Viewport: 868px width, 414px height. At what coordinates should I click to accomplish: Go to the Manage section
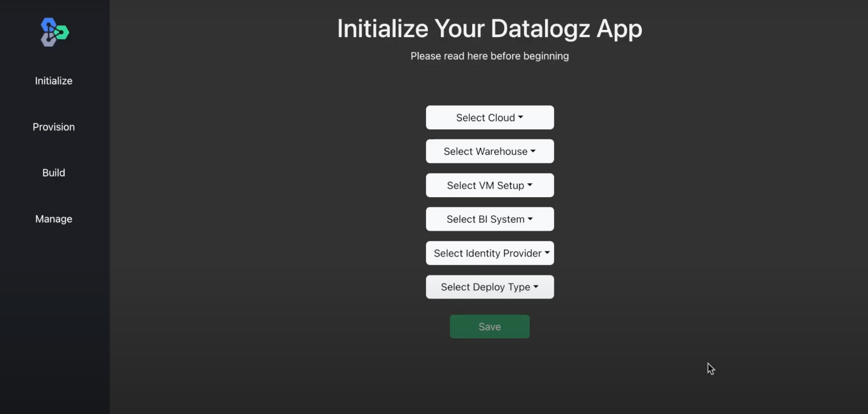pos(53,218)
